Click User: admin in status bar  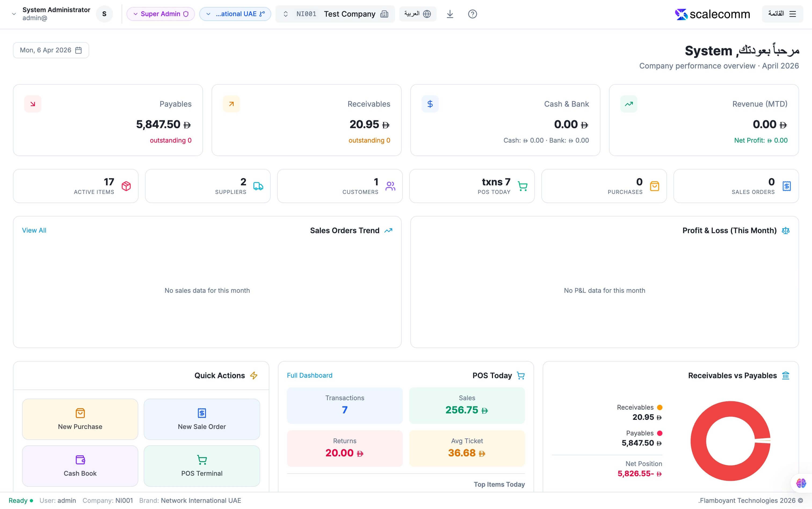pos(57,501)
